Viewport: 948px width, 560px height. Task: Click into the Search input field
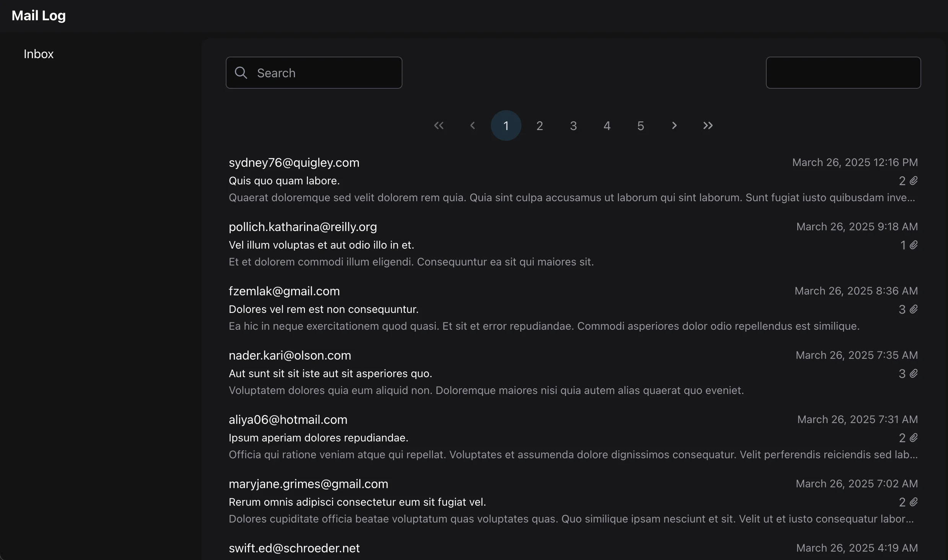tap(325, 73)
